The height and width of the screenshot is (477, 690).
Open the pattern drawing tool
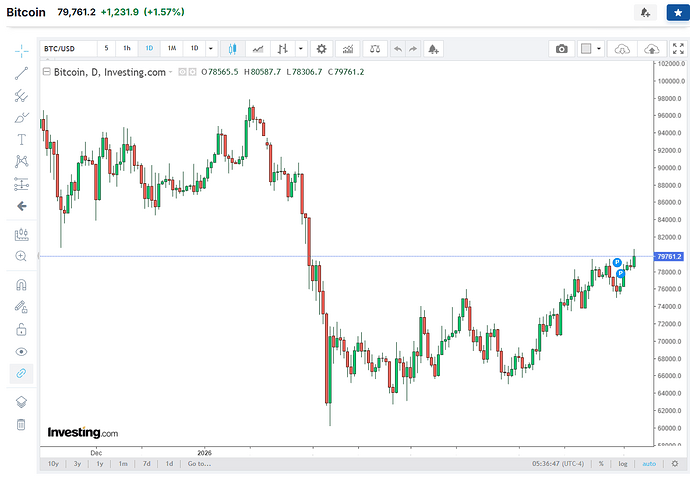tap(21, 161)
